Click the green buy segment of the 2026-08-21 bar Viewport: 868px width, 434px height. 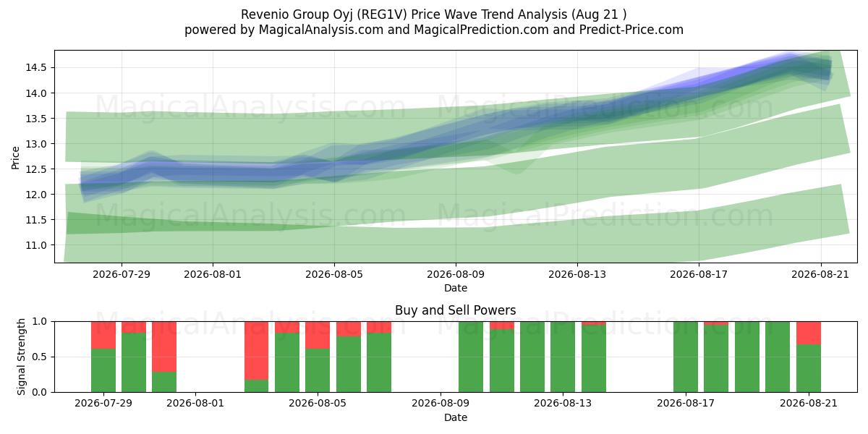(x=809, y=368)
